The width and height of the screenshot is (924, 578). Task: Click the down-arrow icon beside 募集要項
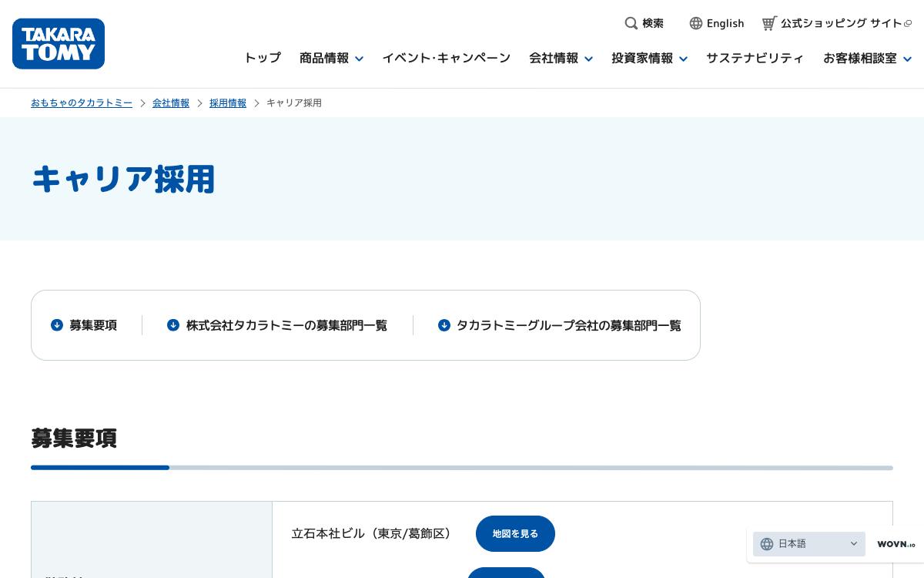click(57, 325)
